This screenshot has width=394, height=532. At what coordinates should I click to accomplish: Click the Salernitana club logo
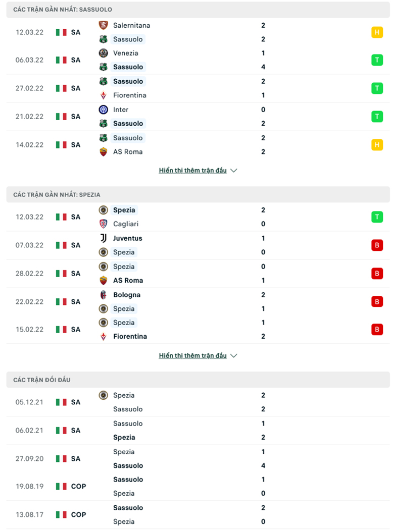[104, 25]
